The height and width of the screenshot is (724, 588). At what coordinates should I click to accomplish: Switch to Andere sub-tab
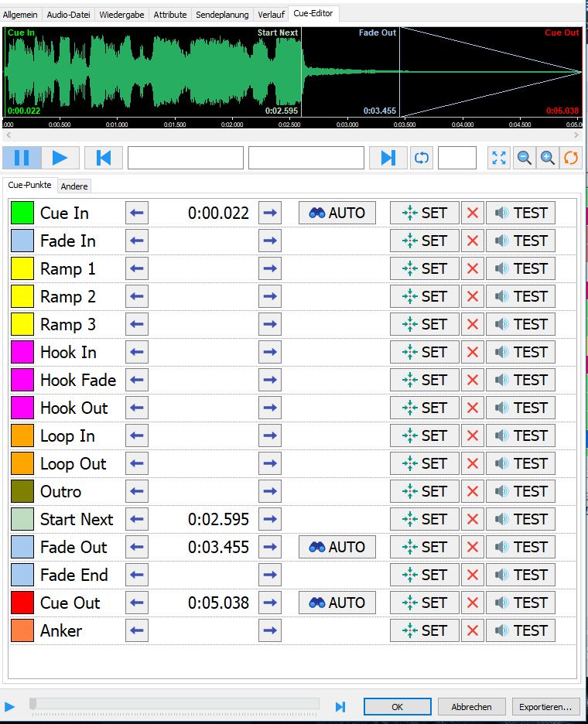tap(74, 186)
